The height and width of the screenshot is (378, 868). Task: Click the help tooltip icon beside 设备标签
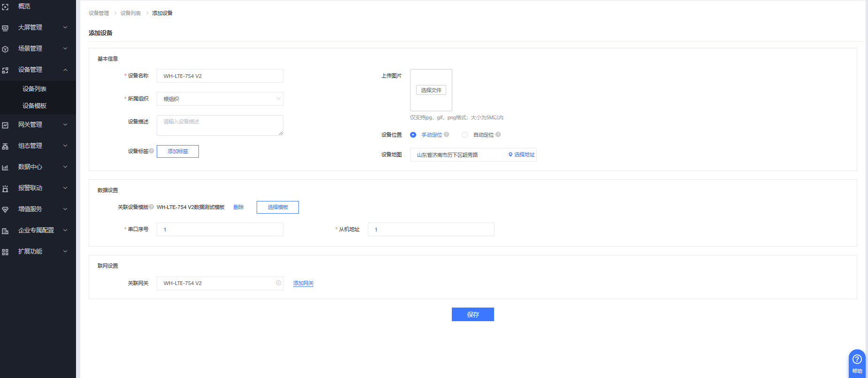tap(152, 151)
